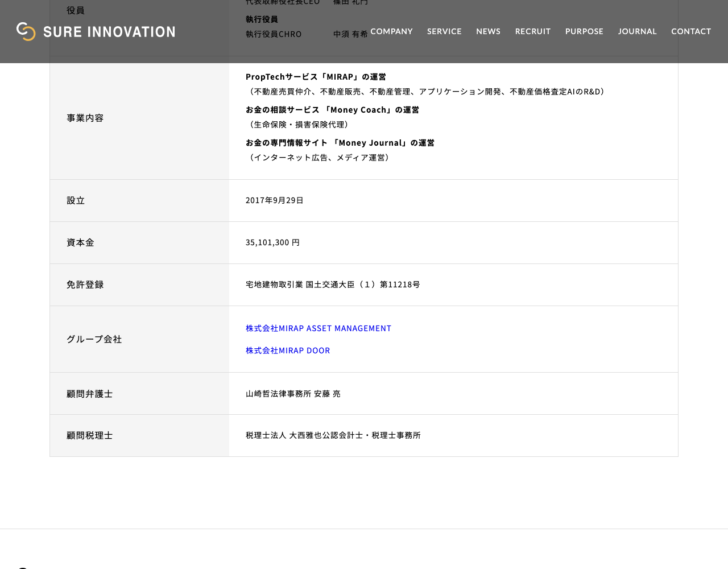Image resolution: width=728 pixels, height=569 pixels.
Task: Click the license number text 第11218号
Action: click(x=400, y=284)
